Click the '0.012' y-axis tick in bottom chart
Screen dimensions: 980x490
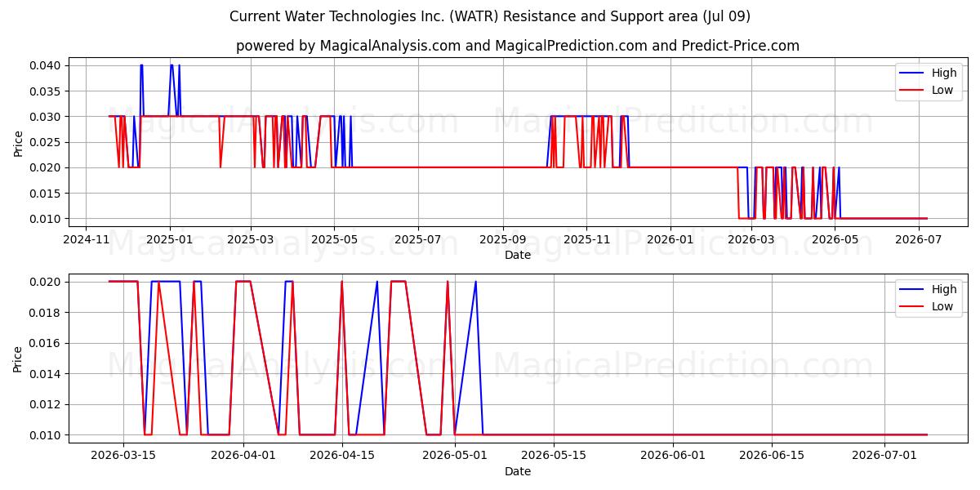tap(46, 404)
